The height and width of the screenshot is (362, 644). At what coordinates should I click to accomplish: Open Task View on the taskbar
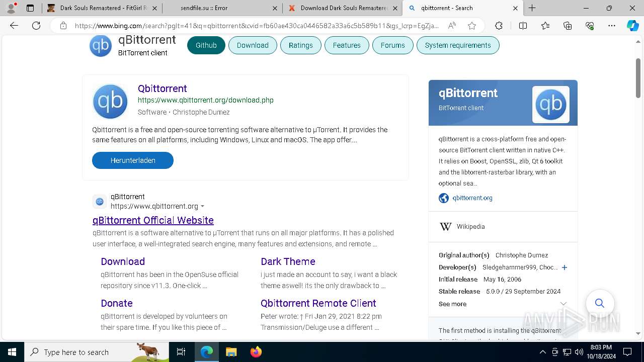pyautogui.click(x=181, y=352)
